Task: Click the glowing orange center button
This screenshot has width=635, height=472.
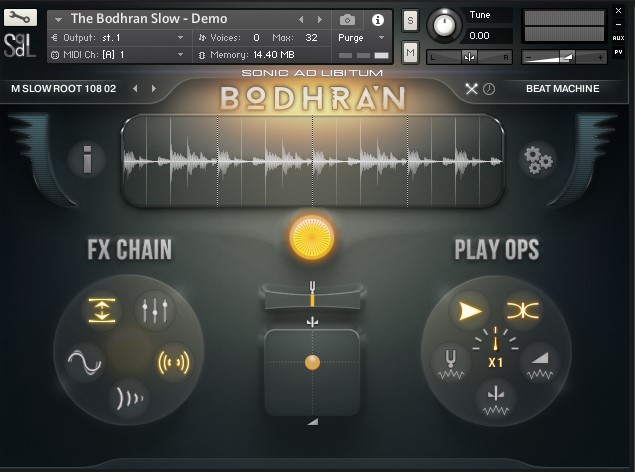Action: pos(312,238)
